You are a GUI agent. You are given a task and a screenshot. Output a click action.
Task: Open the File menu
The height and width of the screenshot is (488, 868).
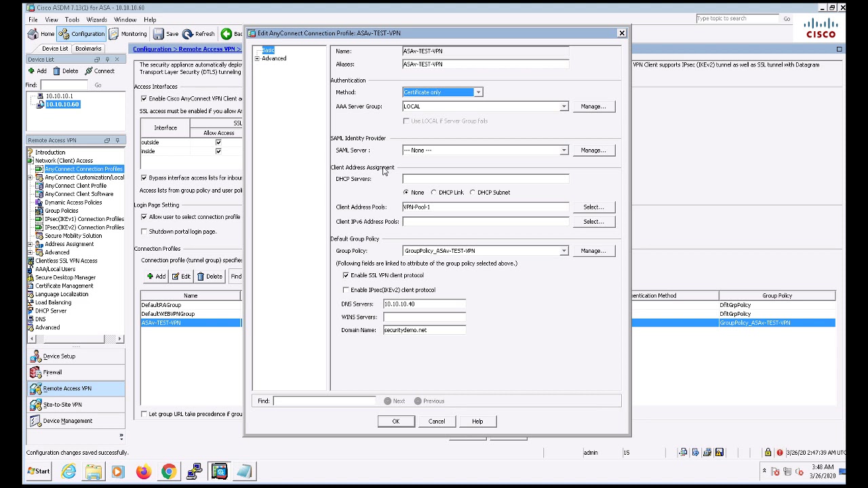pos(33,20)
